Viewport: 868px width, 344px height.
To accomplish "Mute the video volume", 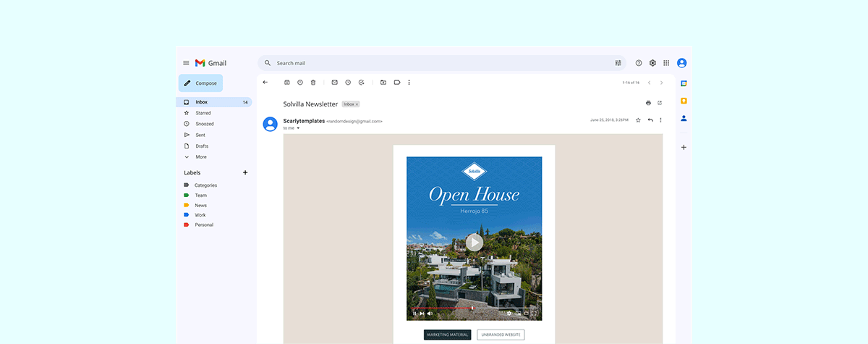I will pyautogui.click(x=430, y=314).
